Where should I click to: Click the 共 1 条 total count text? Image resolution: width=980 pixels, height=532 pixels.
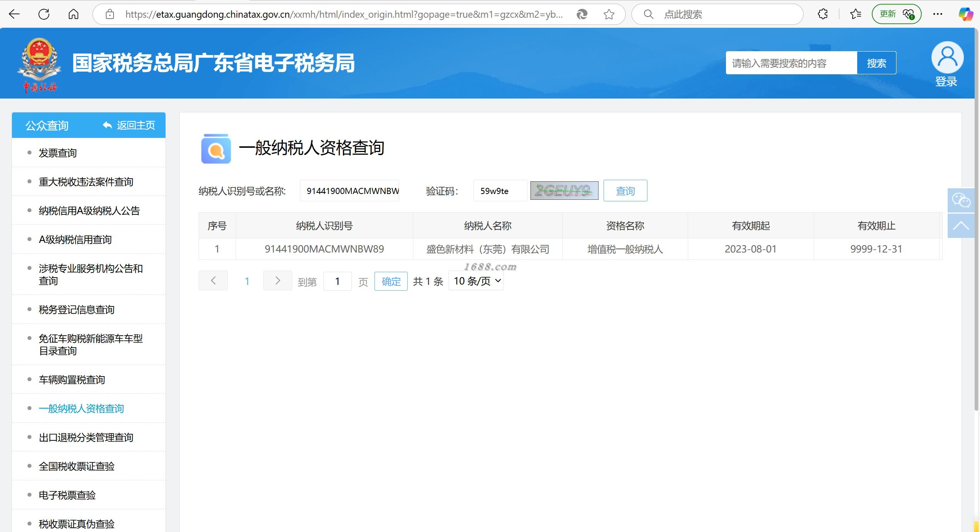pos(428,281)
